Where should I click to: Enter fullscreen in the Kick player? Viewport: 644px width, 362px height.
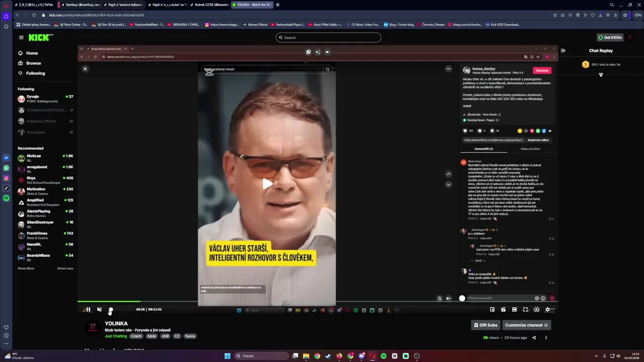coord(525,310)
